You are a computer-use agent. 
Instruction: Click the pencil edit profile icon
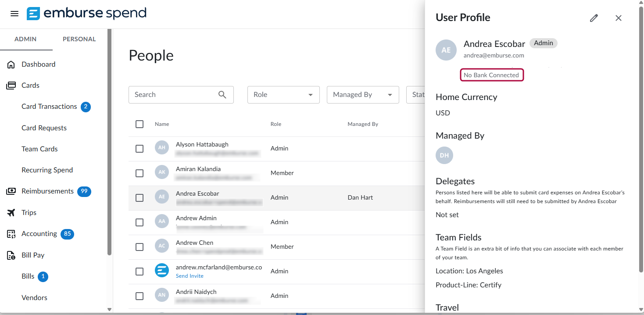click(x=594, y=18)
